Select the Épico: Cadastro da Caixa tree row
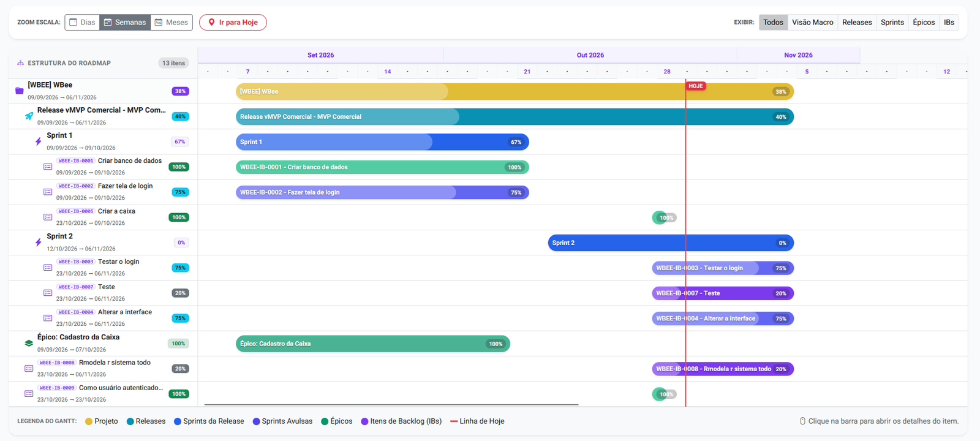The image size is (980, 441). tap(103, 343)
